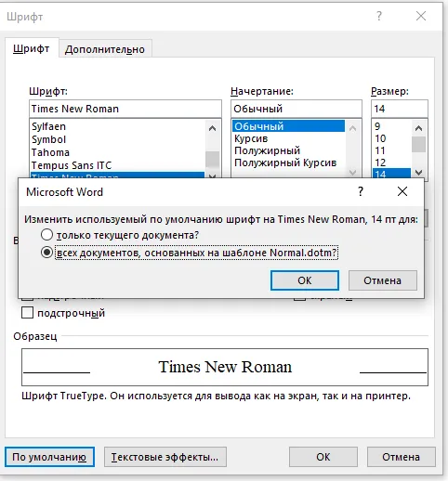Image resolution: width=448 pixels, height=481 pixels.
Task: Pick size 11 in size list
Action: click(391, 150)
